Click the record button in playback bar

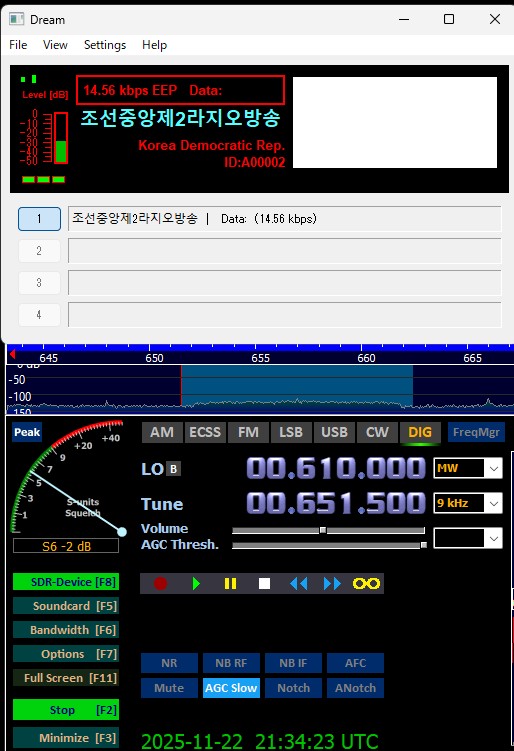click(x=160, y=583)
